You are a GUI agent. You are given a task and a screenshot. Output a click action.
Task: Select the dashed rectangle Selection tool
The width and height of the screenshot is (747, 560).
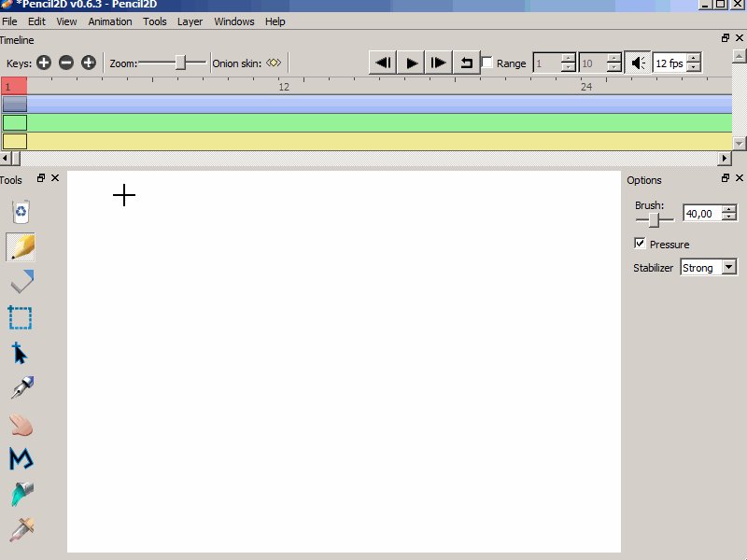click(x=20, y=317)
